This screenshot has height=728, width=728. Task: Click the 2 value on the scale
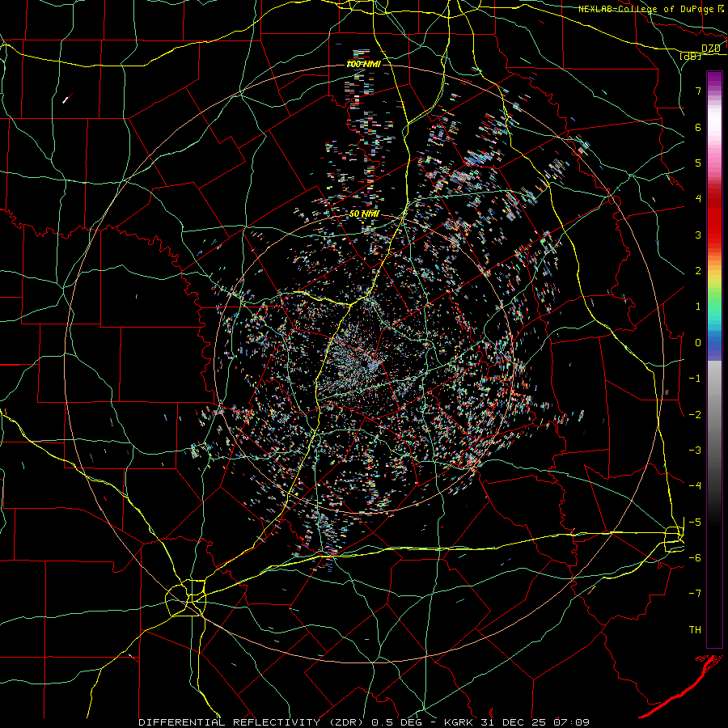pyautogui.click(x=698, y=271)
